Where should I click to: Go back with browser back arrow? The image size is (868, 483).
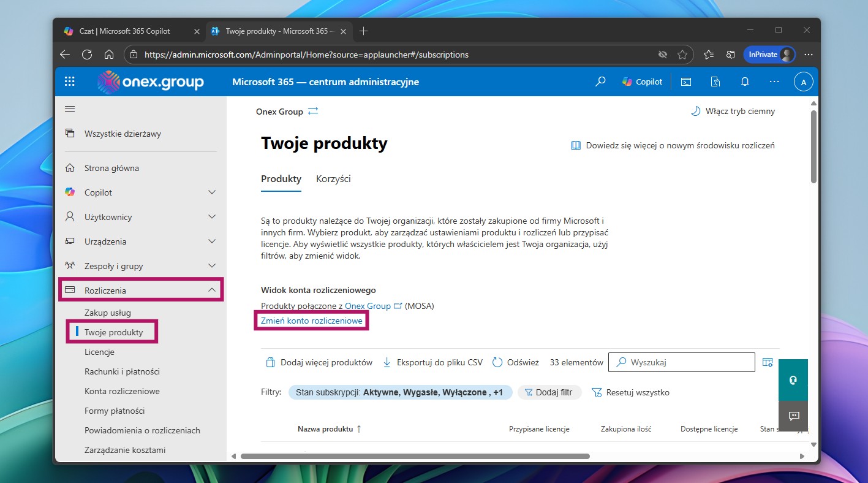(65, 55)
